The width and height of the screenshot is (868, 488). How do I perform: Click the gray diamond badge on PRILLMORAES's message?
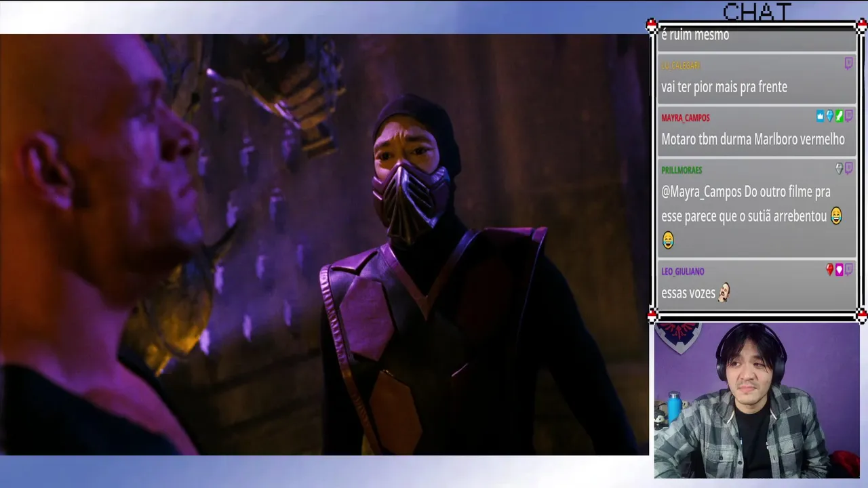click(839, 169)
